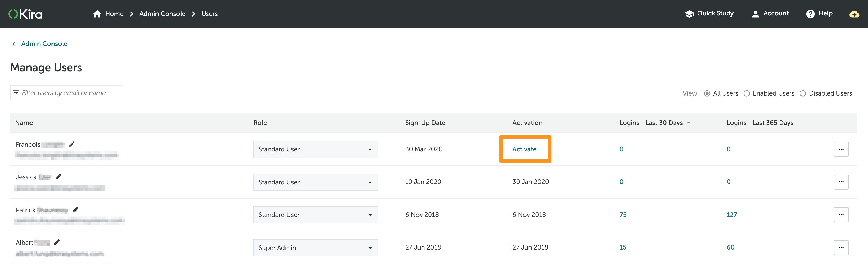Open the role dropdown for Jessica
This screenshot has width=868, height=265.
pyautogui.click(x=315, y=182)
